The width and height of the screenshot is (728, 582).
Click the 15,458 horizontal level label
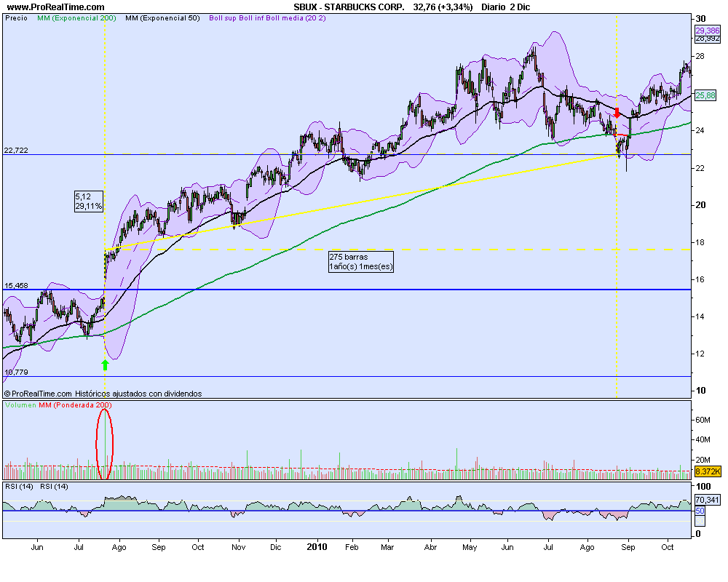click(x=16, y=285)
